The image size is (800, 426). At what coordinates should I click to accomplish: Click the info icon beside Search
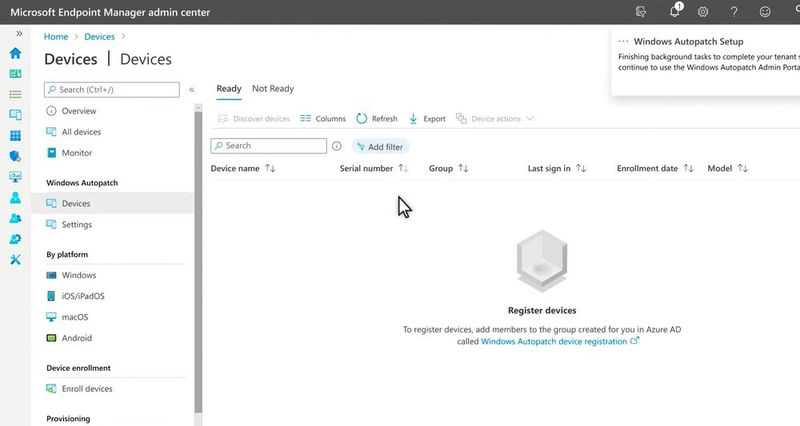click(x=337, y=146)
